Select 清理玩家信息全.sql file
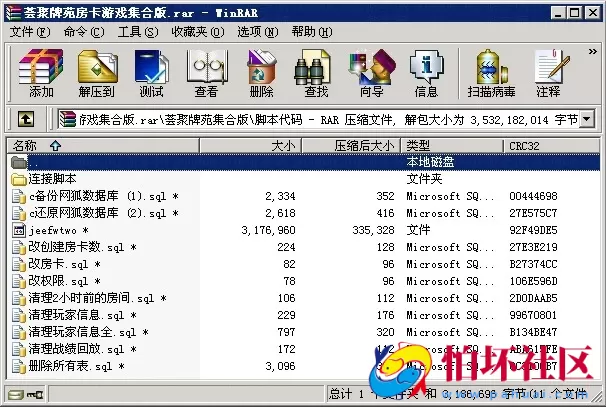The height and width of the screenshot is (407, 606). coord(89,332)
